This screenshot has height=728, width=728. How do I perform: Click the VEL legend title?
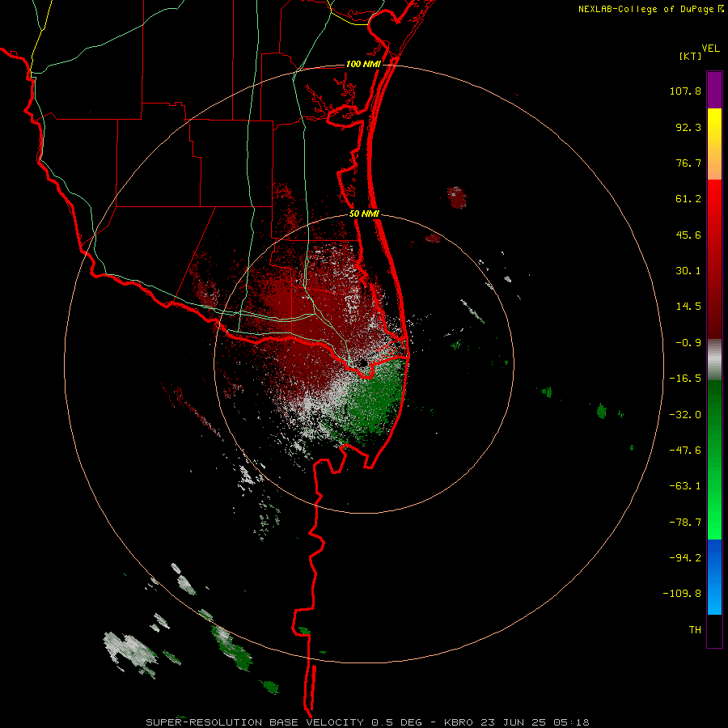coord(711,48)
